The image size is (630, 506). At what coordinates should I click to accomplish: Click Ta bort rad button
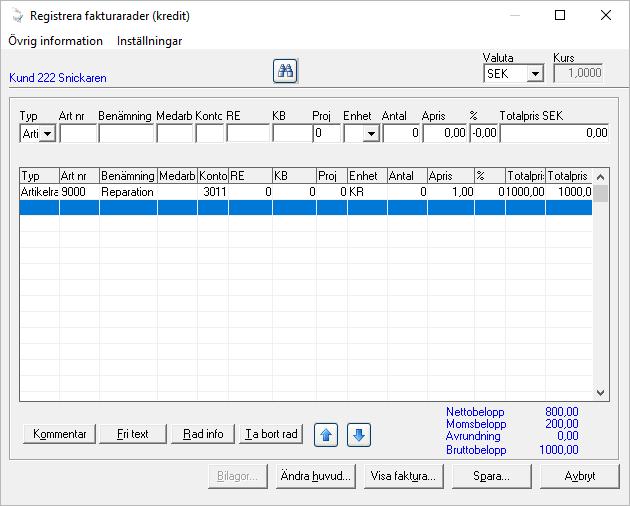(271, 434)
